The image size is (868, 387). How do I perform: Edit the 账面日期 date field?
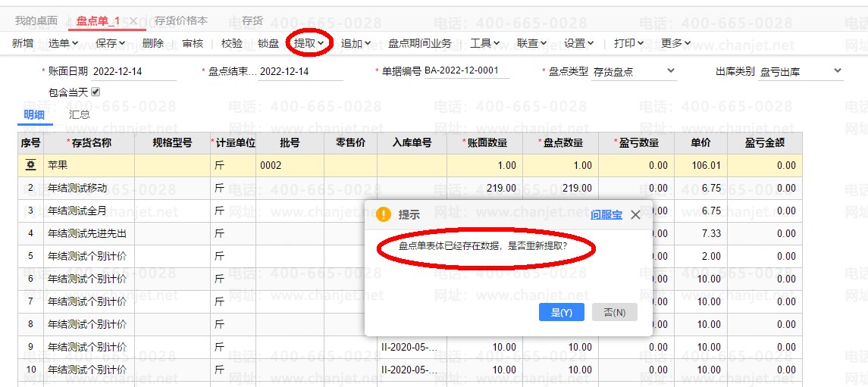133,71
